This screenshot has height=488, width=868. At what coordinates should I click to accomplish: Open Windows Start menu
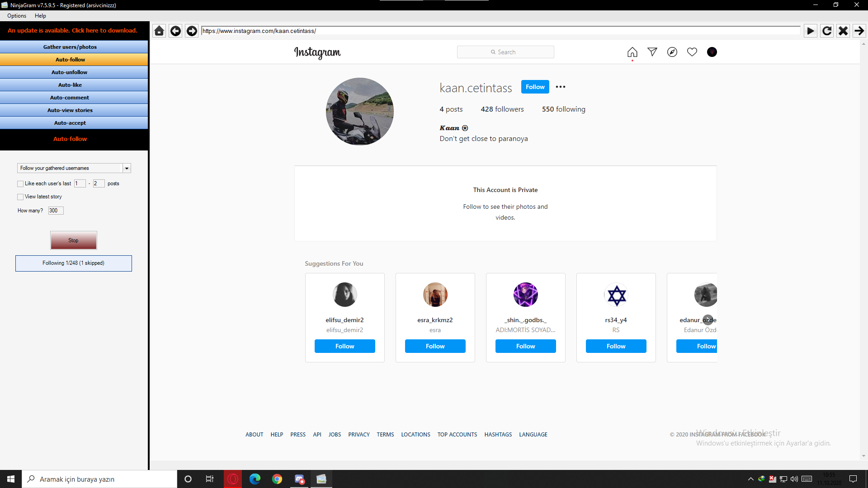pos(11,479)
